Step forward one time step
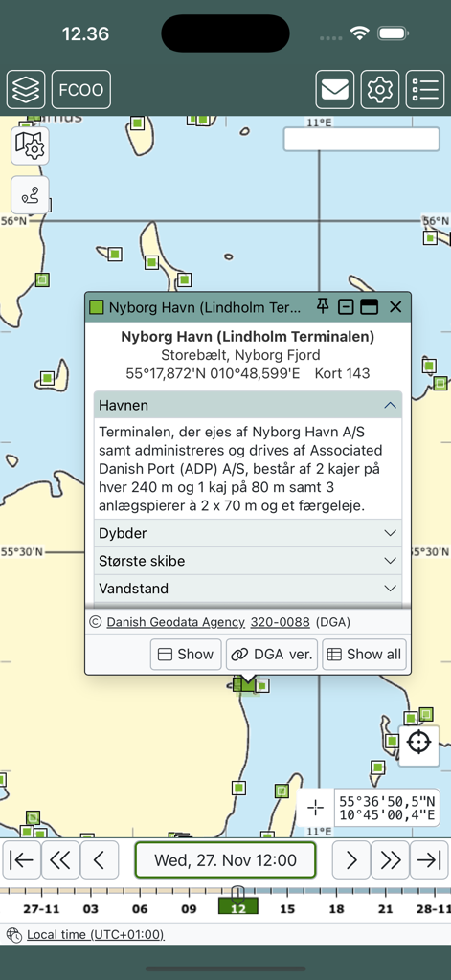 point(350,860)
